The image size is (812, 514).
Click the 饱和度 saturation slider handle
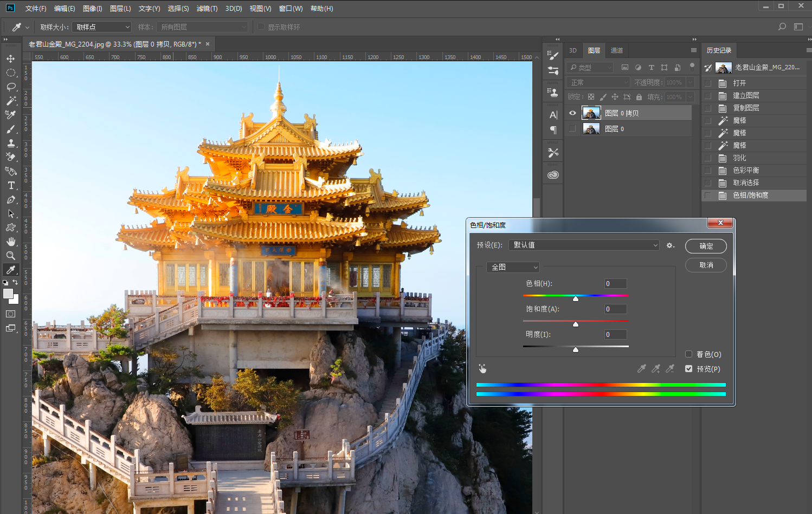point(576,324)
